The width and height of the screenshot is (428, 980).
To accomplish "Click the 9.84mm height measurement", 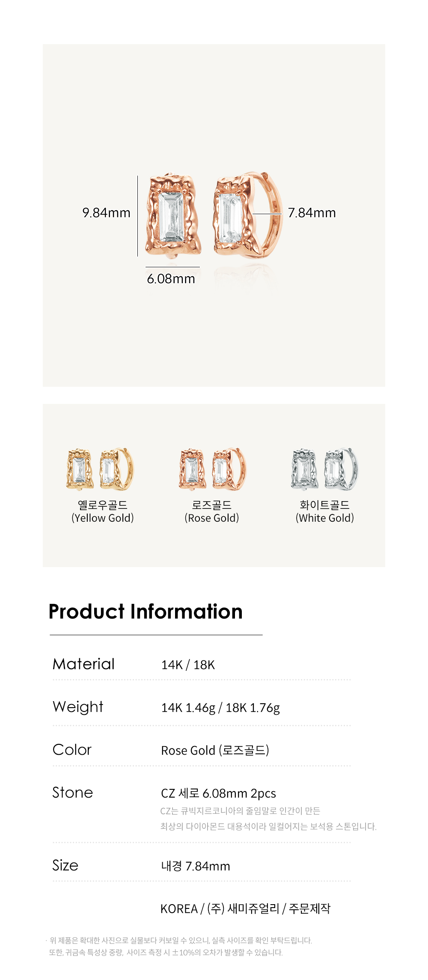I will (106, 213).
